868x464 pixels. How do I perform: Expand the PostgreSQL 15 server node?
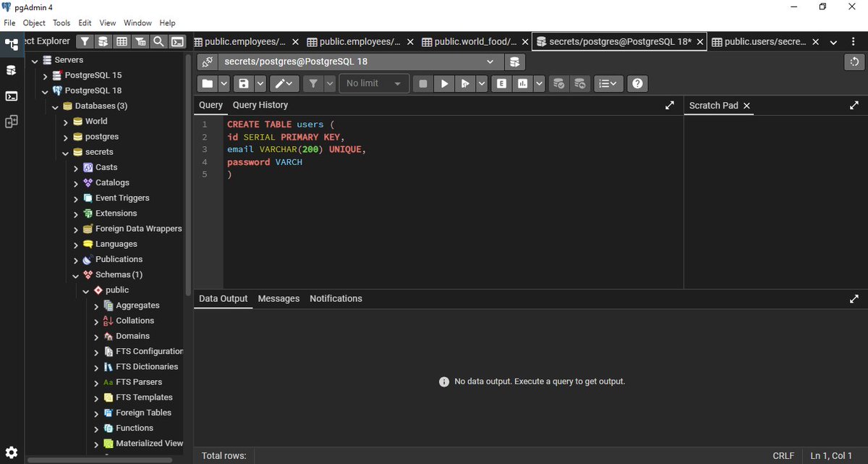[x=46, y=76]
